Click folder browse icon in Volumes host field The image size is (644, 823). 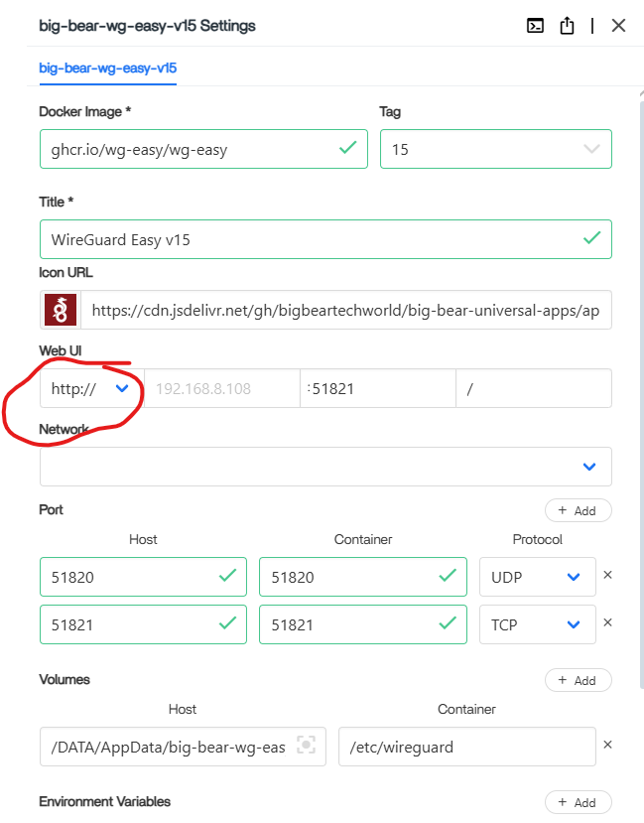pos(306,747)
